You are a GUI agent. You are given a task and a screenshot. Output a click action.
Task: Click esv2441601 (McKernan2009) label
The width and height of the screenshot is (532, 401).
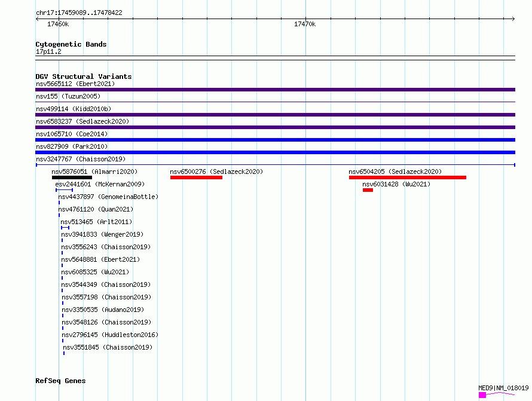[100, 184]
